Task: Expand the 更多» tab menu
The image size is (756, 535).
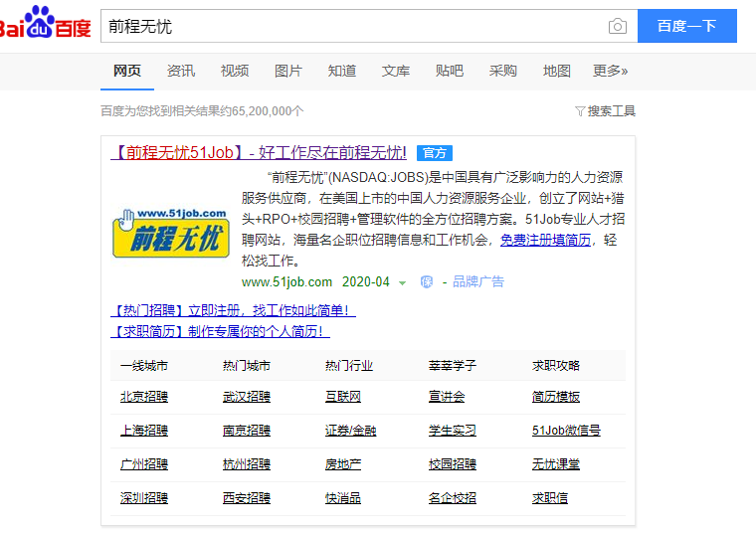Action: point(610,71)
